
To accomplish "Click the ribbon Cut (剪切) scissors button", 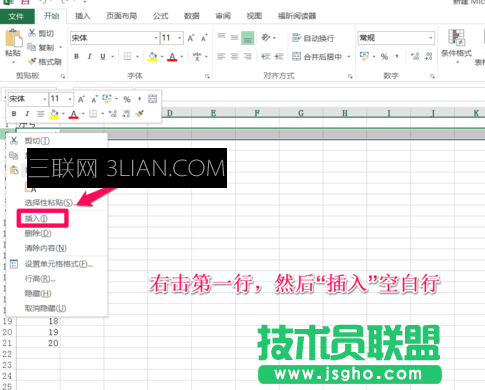I will [x=41, y=33].
